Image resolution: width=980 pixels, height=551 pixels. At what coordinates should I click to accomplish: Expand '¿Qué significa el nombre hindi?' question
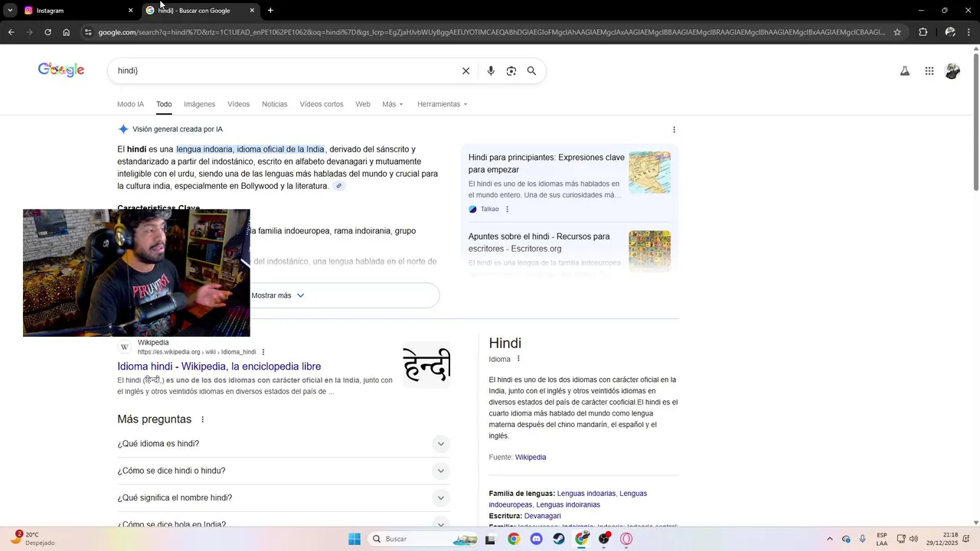tap(283, 498)
